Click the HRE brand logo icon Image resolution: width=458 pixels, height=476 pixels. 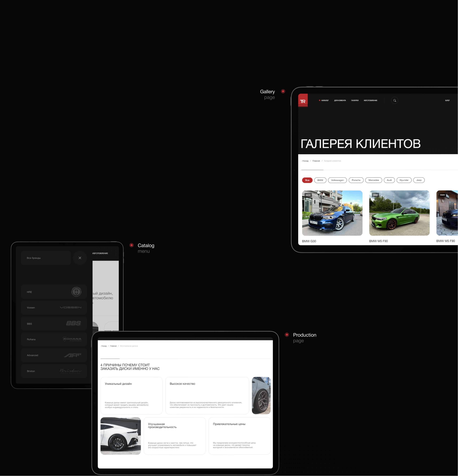(76, 292)
